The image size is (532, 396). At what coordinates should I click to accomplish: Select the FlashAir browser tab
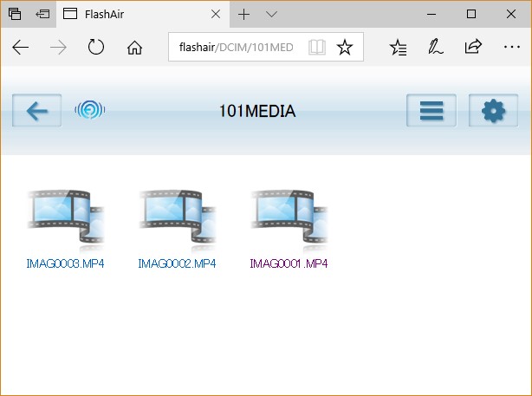tap(143, 14)
